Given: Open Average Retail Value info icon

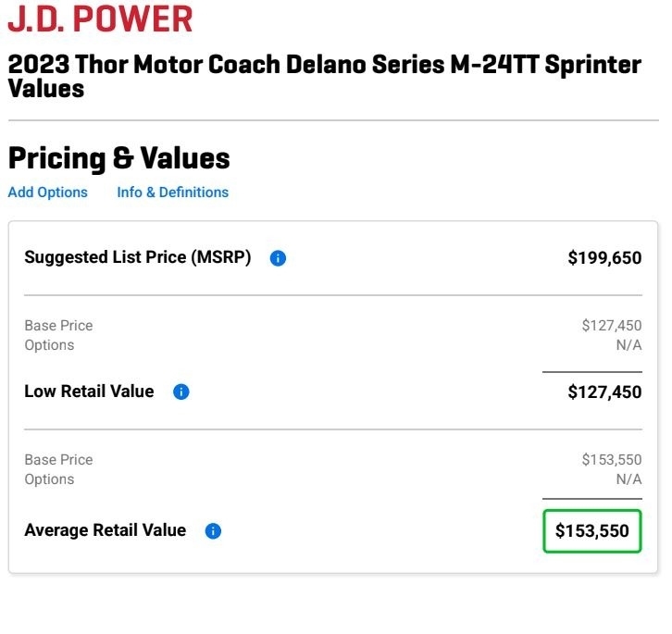Looking at the screenshot, I should [213, 531].
